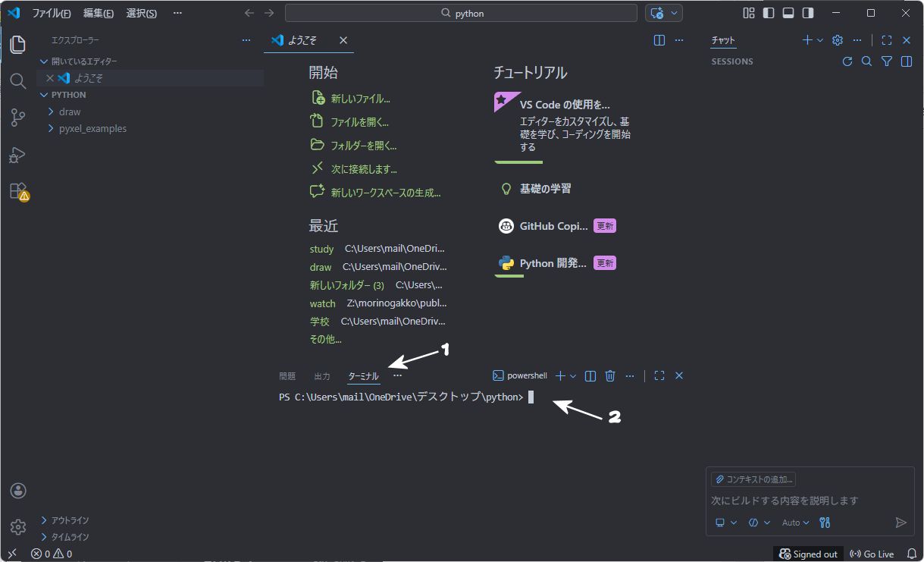Refresh the chat sessions list

tap(847, 61)
